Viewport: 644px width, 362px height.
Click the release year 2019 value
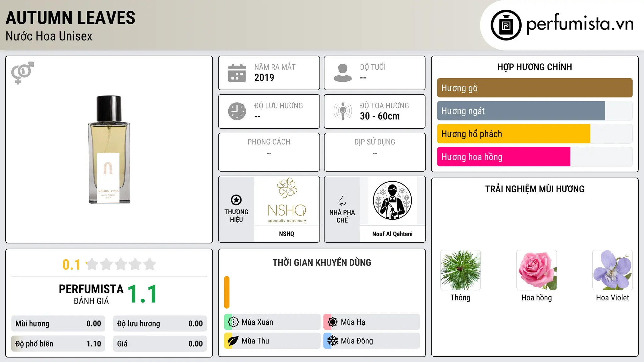(264, 78)
